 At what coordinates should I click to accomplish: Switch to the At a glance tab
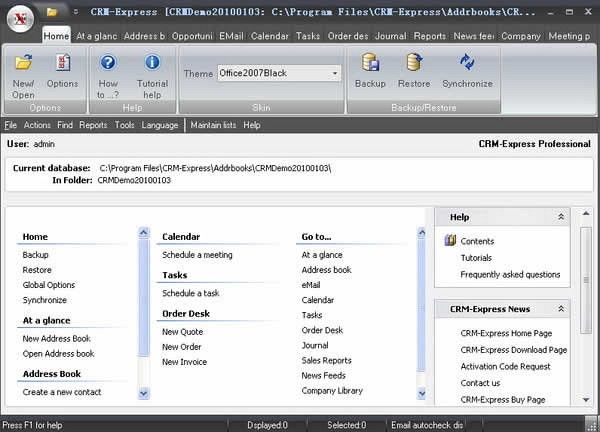tap(96, 36)
